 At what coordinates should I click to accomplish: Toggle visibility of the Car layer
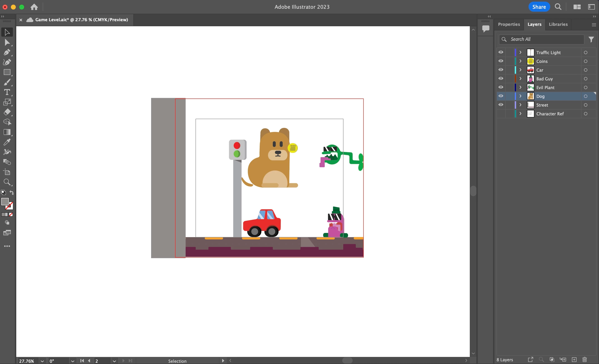point(501,70)
